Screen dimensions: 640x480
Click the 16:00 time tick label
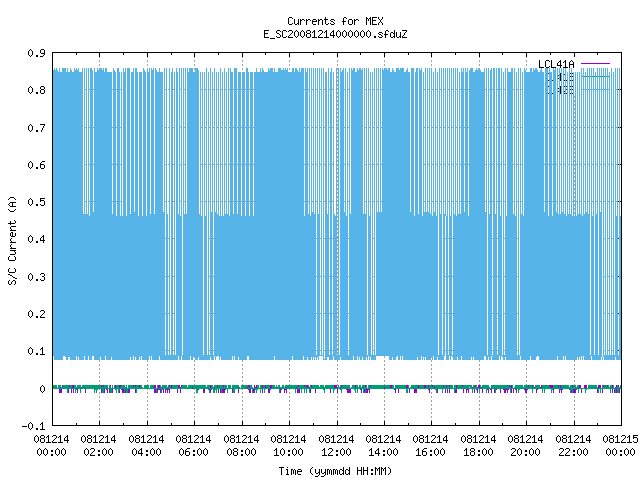tap(430, 446)
